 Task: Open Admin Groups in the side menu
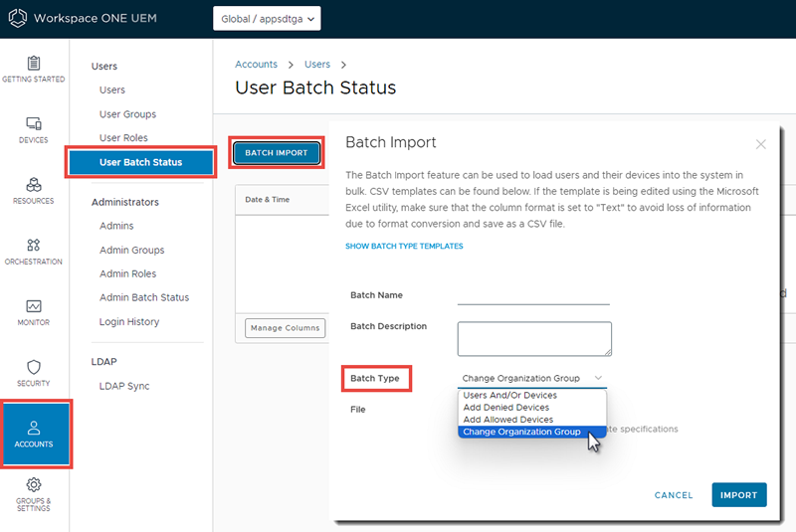(132, 250)
